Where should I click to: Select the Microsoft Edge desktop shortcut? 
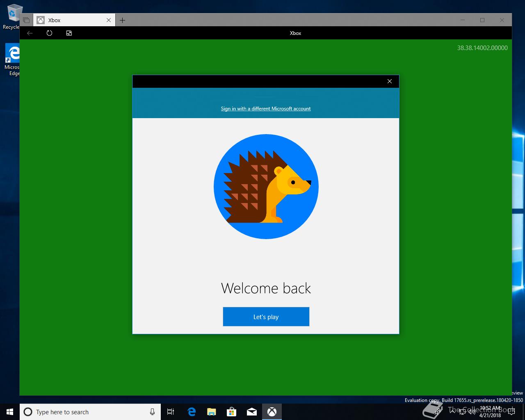pyautogui.click(x=12, y=60)
